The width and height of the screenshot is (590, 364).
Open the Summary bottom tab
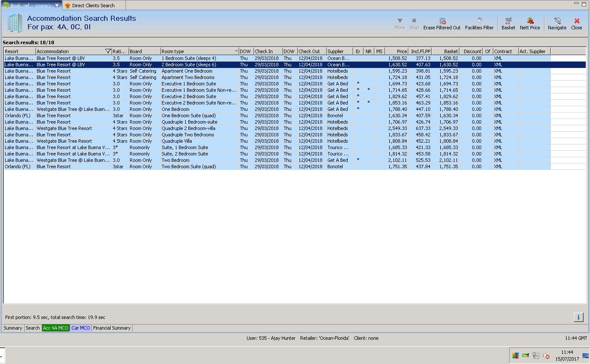click(13, 328)
